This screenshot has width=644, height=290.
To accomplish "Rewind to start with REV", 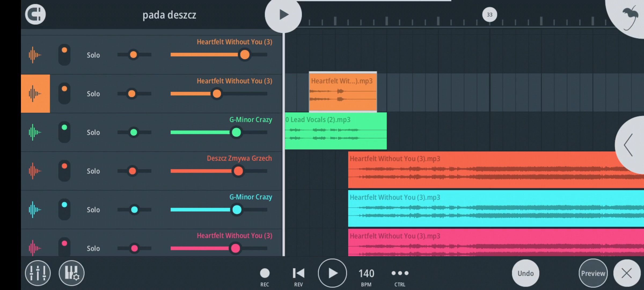I will (x=298, y=277).
